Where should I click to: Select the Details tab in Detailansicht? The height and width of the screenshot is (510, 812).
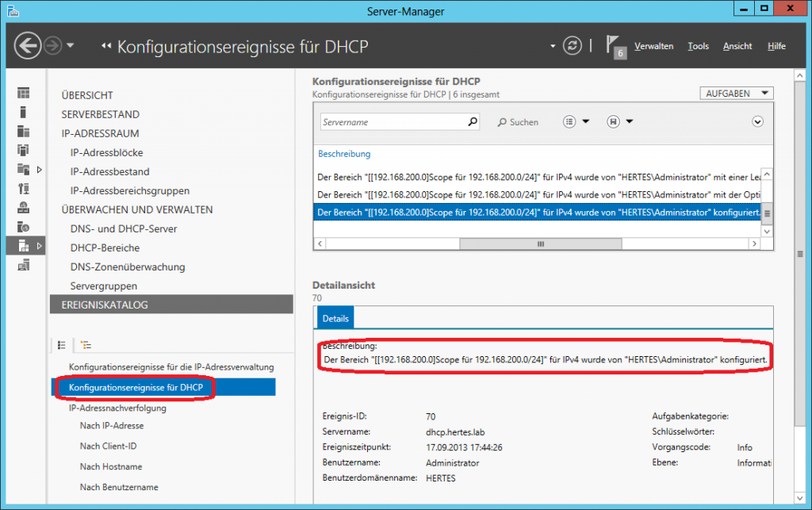click(335, 318)
